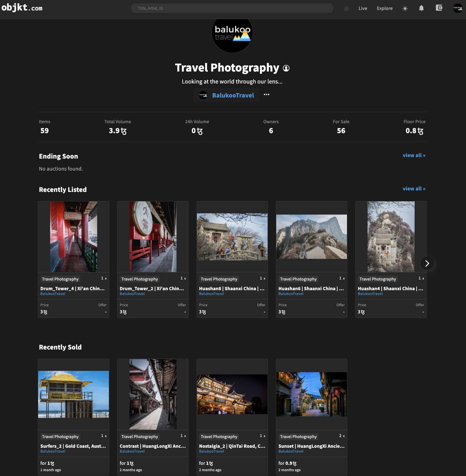Image resolution: width=466 pixels, height=476 pixels.
Task: Open Huashan6 Shaanxi China listing title
Action: click(311, 288)
